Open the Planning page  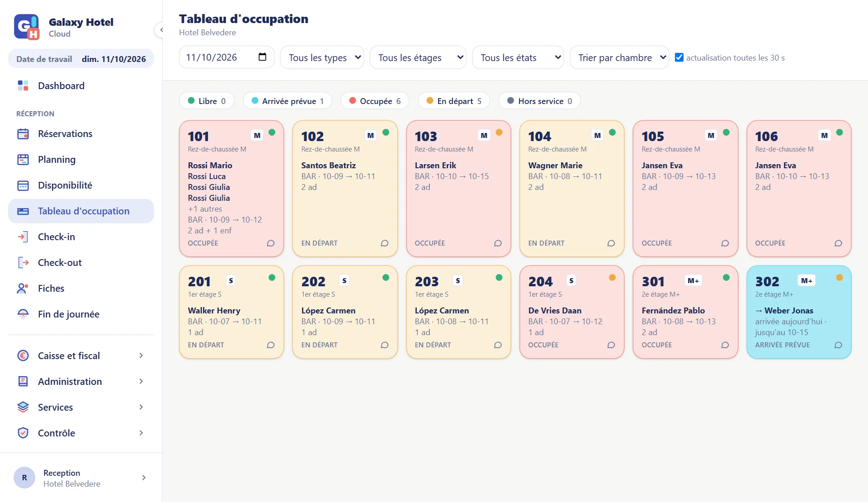click(x=81, y=160)
